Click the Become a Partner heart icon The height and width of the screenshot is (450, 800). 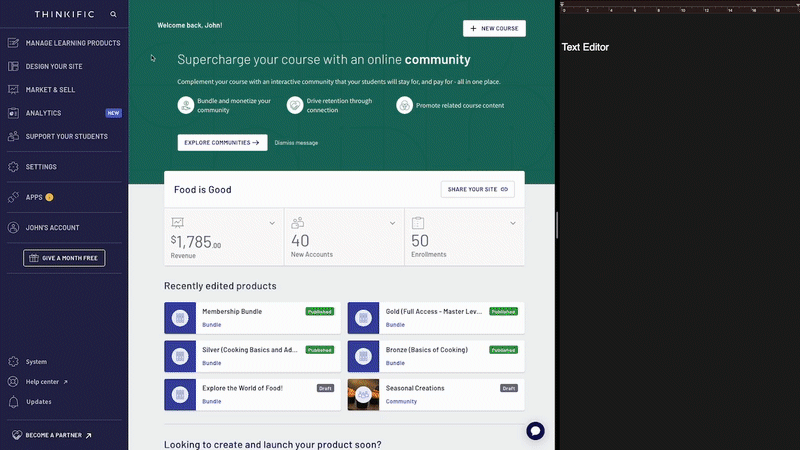(17, 435)
